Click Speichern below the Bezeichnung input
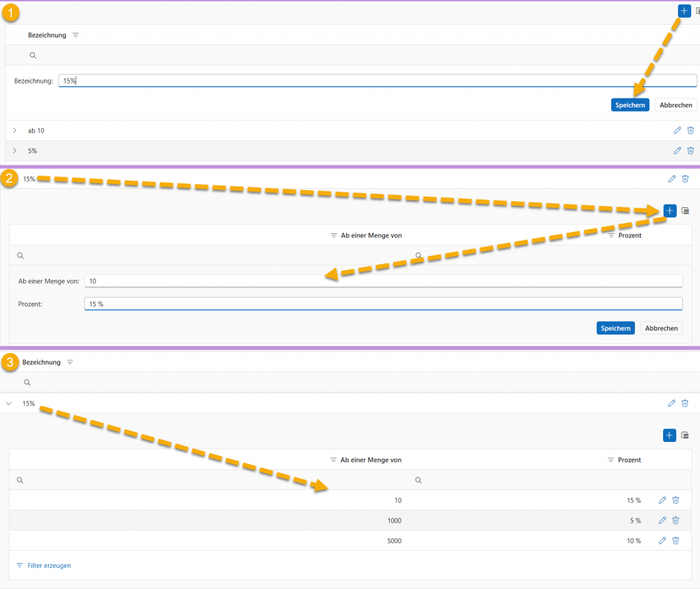700x589 pixels. (630, 105)
